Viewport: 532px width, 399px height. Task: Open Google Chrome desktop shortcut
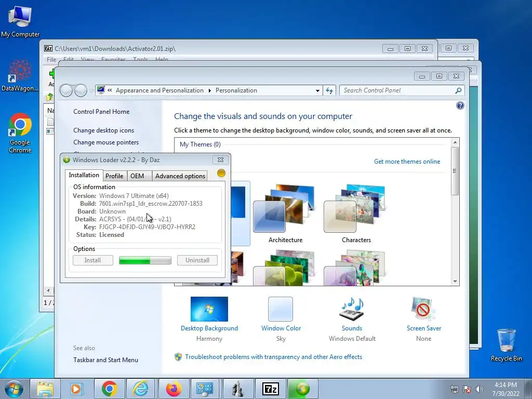click(x=20, y=132)
